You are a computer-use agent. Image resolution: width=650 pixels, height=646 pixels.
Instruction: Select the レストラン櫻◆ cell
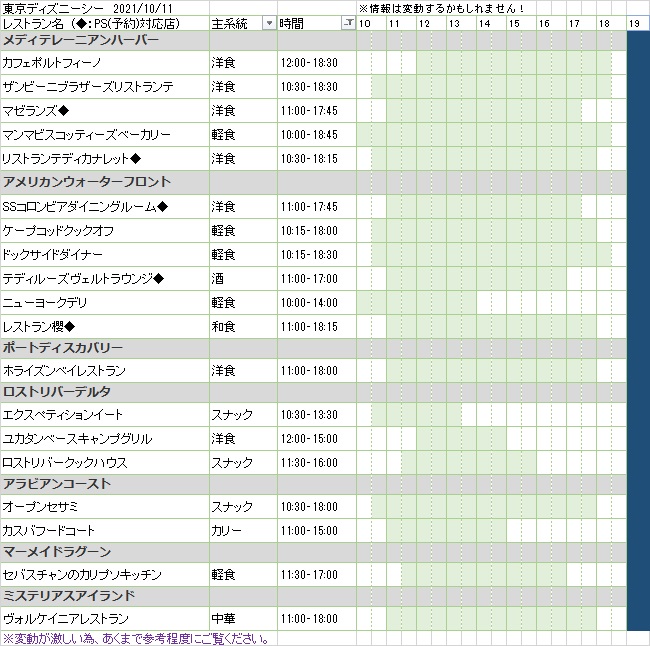[x=105, y=327]
